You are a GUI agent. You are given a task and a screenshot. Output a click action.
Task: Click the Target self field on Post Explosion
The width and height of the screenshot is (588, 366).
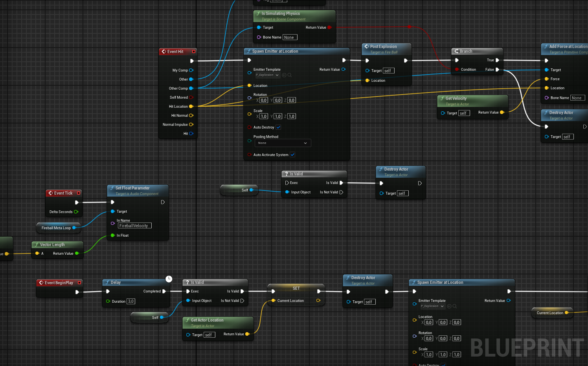(389, 71)
